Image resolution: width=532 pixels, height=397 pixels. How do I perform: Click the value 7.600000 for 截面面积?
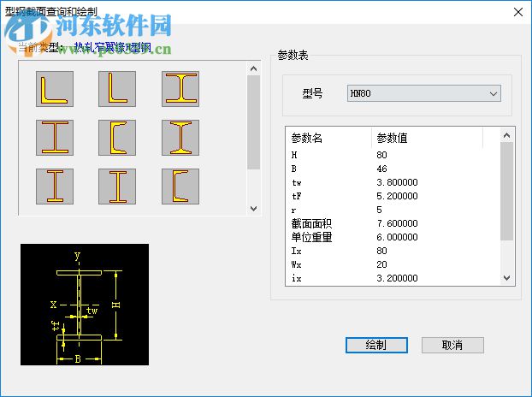pyautogui.click(x=397, y=223)
